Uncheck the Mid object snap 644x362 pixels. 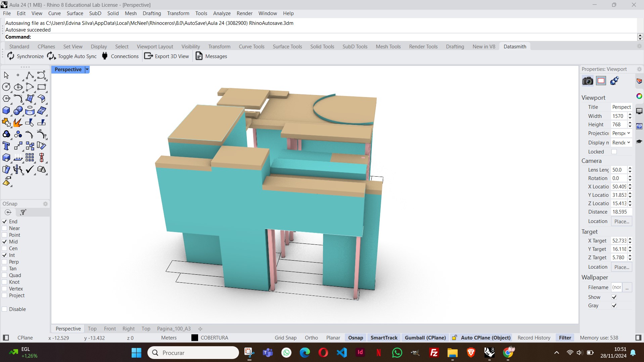click(5, 242)
